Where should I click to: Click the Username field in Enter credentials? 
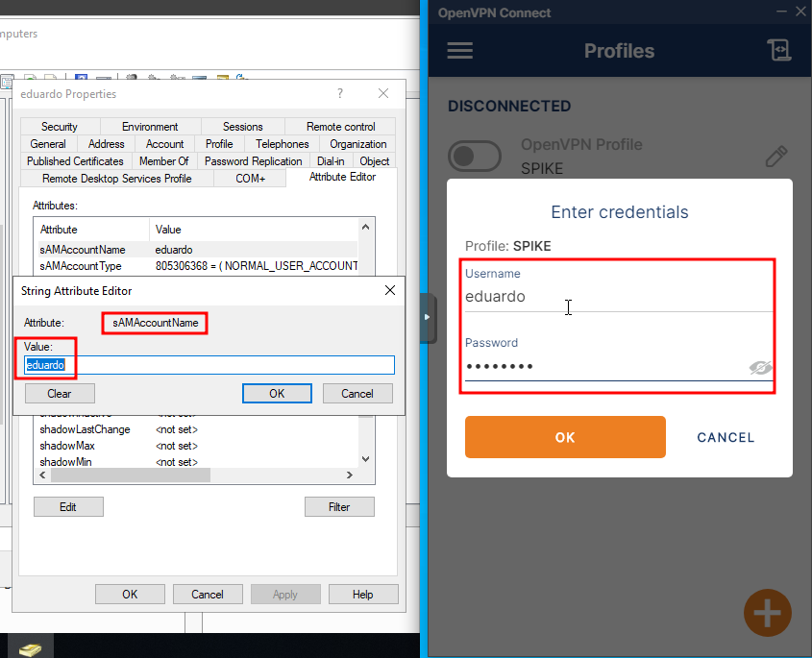pos(618,296)
